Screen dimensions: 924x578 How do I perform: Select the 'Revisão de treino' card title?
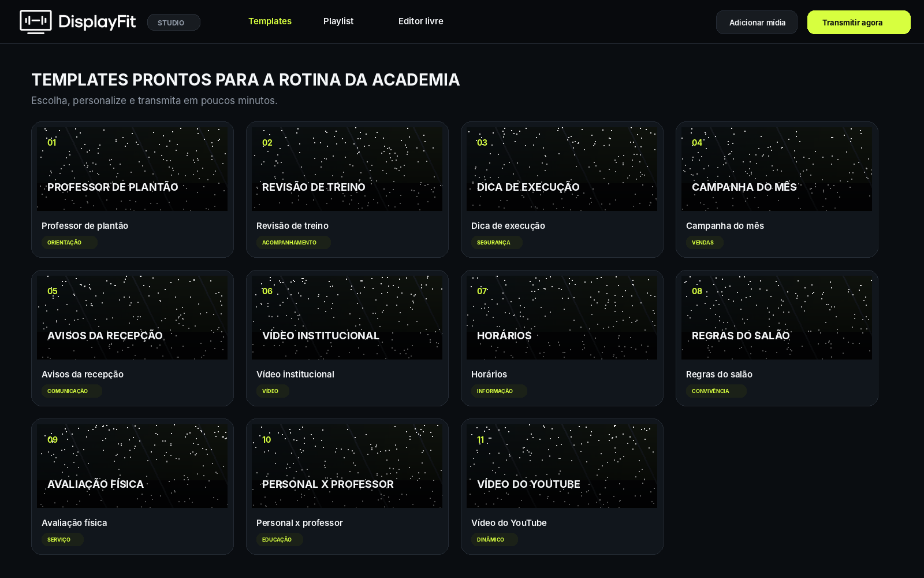point(292,226)
